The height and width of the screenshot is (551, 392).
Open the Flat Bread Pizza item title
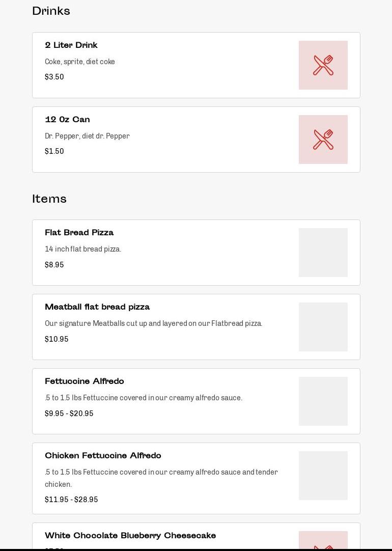tap(79, 233)
